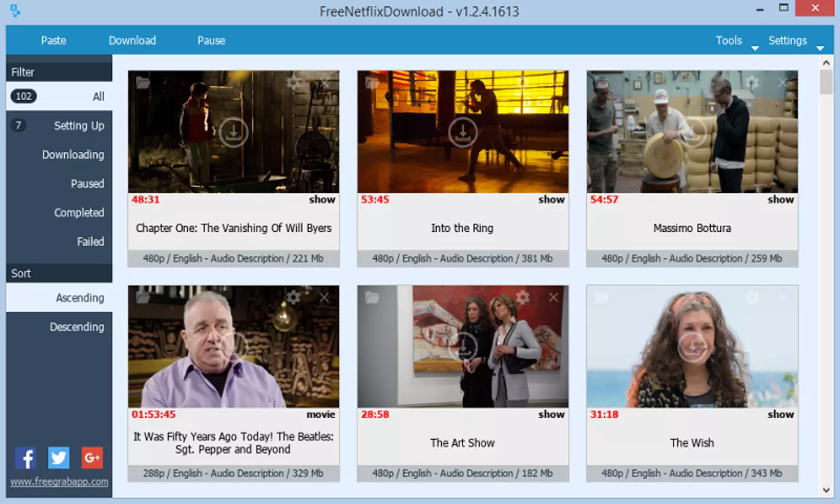The height and width of the screenshot is (504, 840).
Task: Select the Failed filter
Action: [x=59, y=241]
